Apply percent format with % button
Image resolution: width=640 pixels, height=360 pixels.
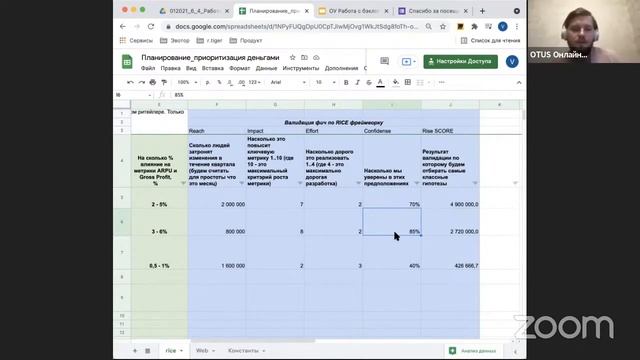(x=219, y=82)
